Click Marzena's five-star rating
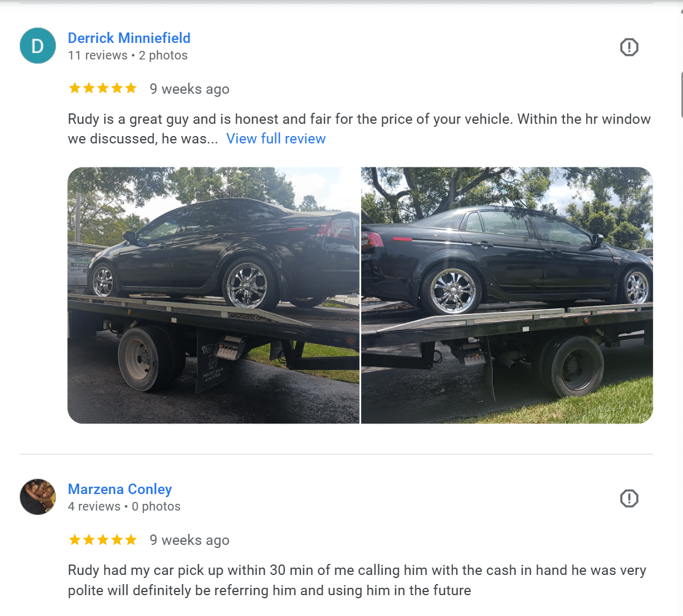Image resolution: width=683 pixels, height=616 pixels. click(x=103, y=540)
